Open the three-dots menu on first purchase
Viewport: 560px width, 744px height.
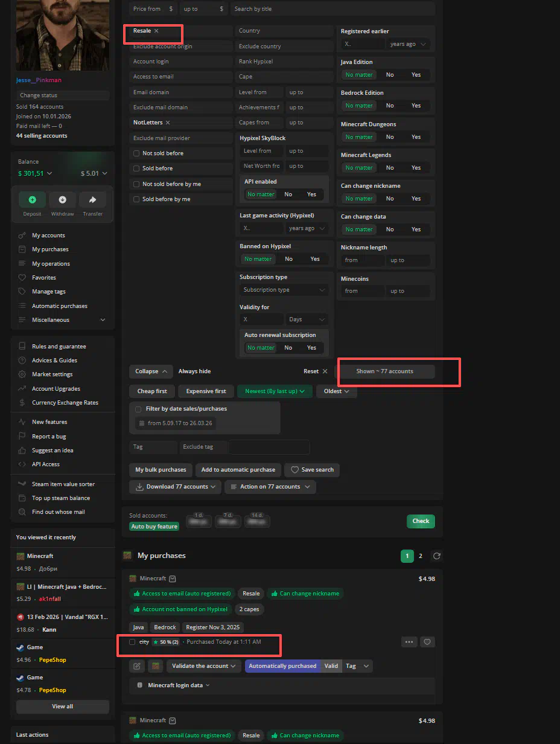point(409,642)
